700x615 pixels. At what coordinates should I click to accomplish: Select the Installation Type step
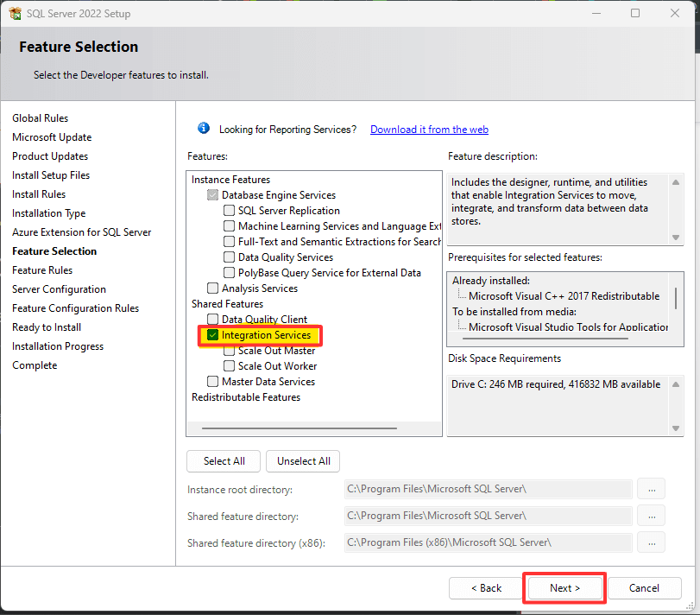point(48,213)
